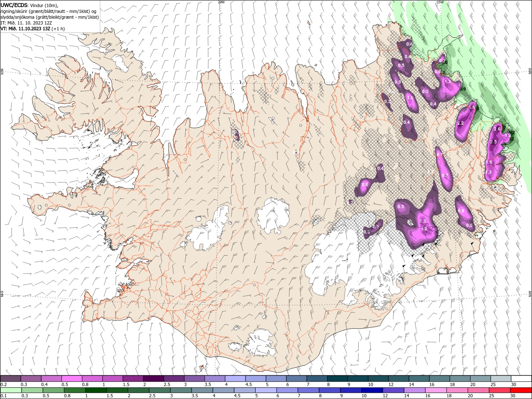Click the violet rain swatch between 12 and 14

[393, 390]
